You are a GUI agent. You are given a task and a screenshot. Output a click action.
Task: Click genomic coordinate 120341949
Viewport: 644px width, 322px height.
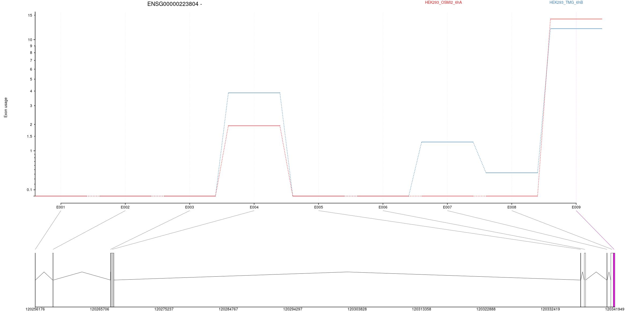point(615,309)
